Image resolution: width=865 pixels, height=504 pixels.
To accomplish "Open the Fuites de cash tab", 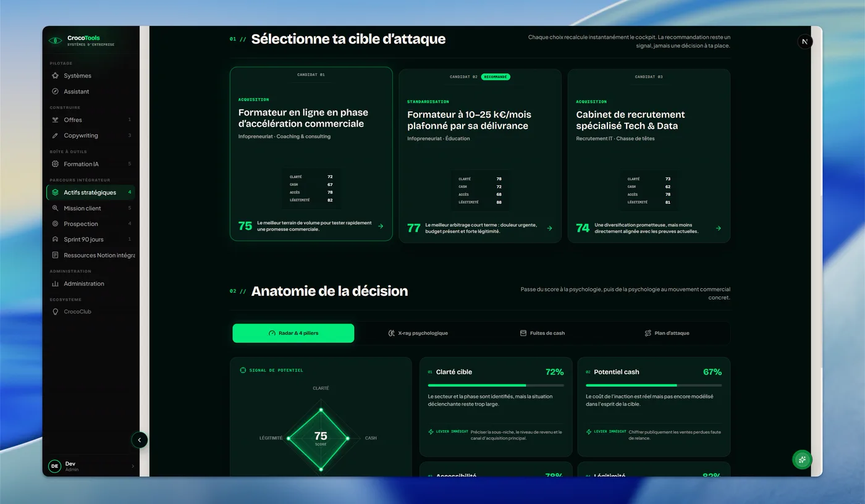I will (542, 333).
